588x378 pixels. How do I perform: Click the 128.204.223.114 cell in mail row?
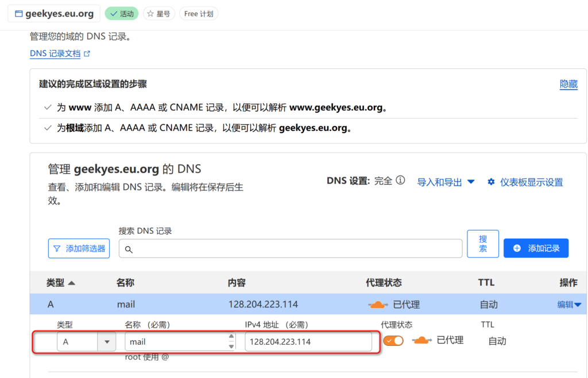click(x=263, y=305)
